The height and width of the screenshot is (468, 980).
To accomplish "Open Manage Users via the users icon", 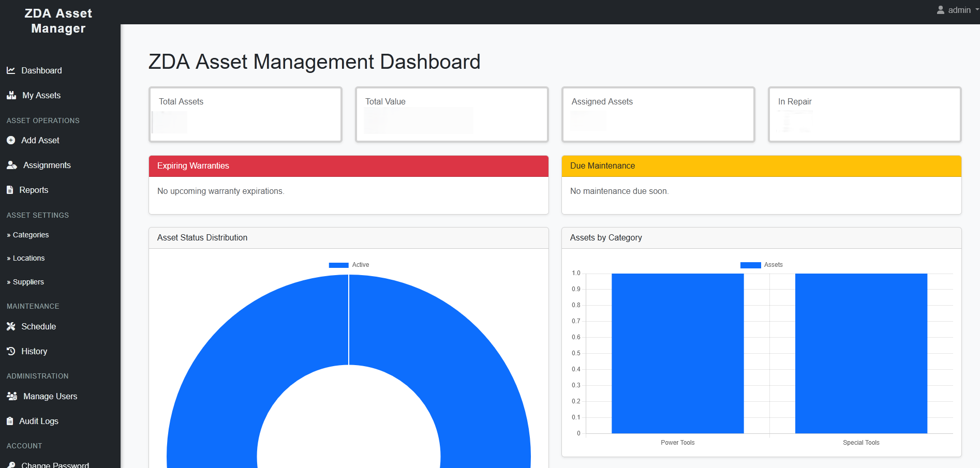I will [11, 396].
